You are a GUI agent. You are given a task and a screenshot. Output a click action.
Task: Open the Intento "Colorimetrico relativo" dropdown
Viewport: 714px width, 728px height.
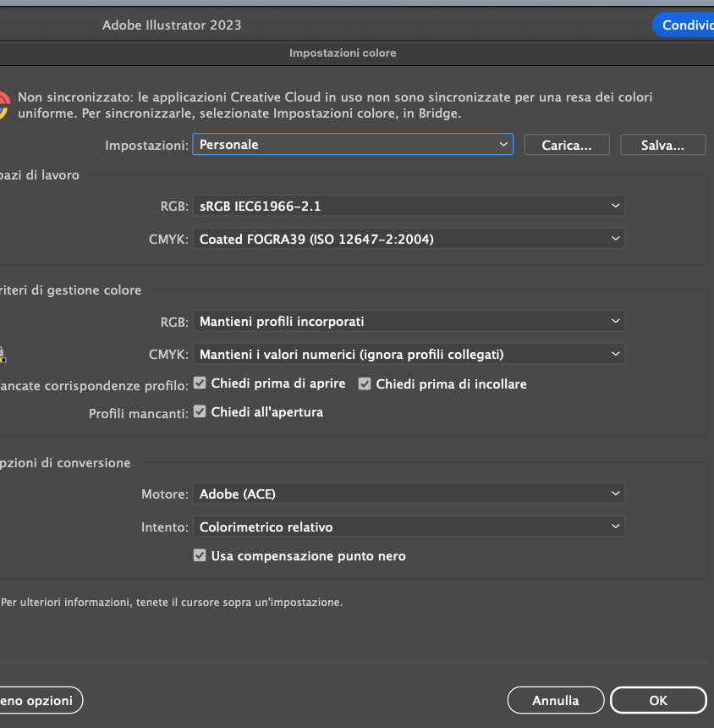pyautogui.click(x=409, y=526)
